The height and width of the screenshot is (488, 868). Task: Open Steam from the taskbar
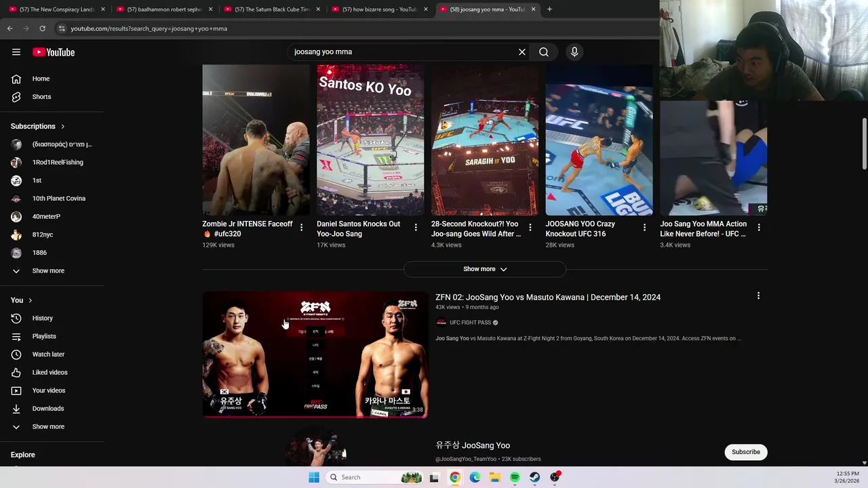coord(535,477)
